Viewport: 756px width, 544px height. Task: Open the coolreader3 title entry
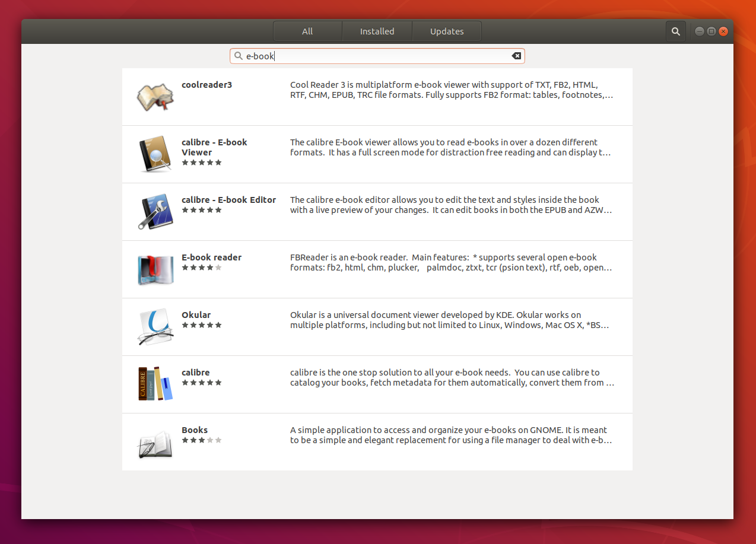click(207, 85)
